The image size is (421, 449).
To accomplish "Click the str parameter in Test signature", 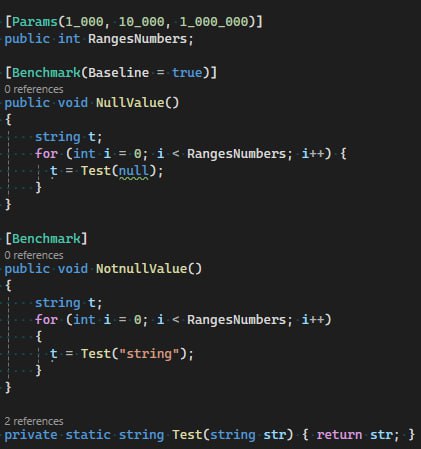I will 275,435.
